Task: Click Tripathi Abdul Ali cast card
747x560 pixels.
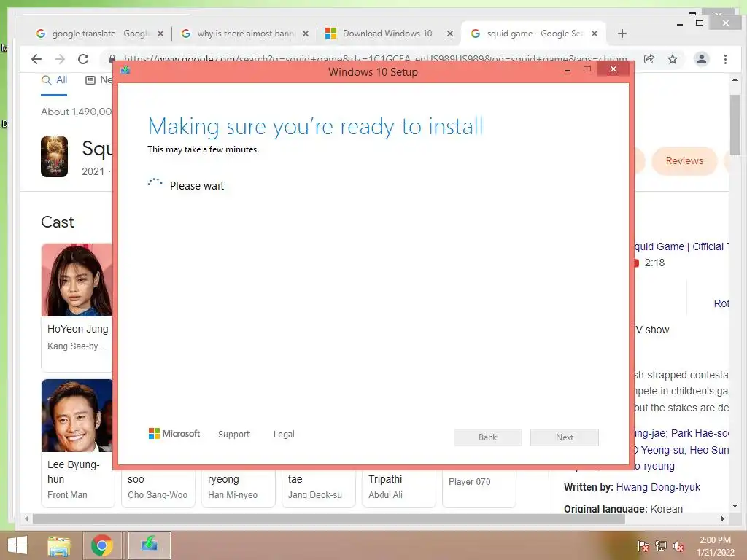Action: pyautogui.click(x=398, y=489)
